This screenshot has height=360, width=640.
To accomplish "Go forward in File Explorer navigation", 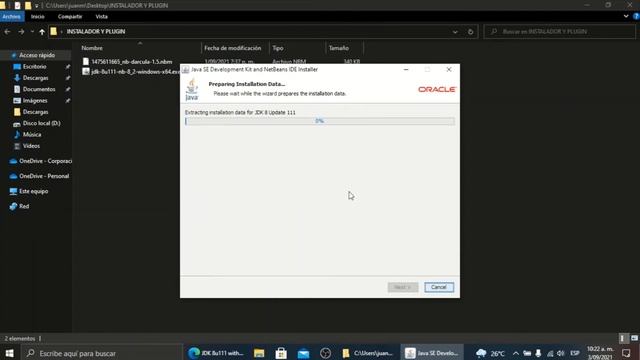I will point(21,31).
